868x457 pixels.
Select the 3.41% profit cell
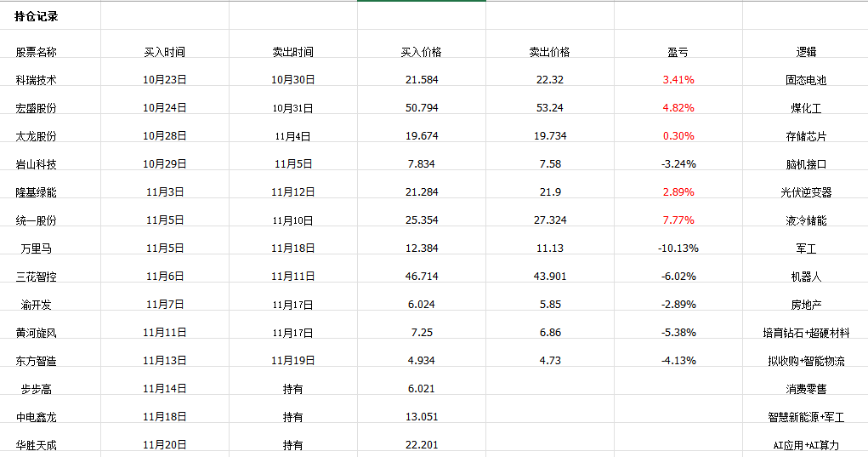[x=678, y=80]
